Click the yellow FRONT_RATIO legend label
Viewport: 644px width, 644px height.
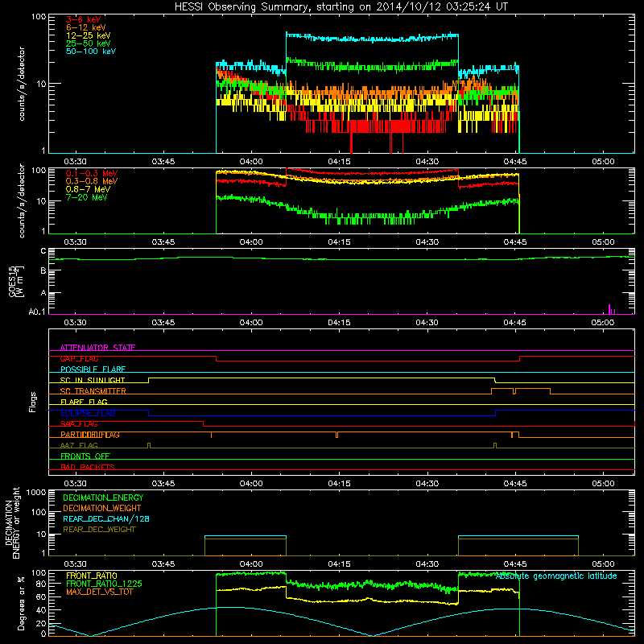tap(92, 576)
